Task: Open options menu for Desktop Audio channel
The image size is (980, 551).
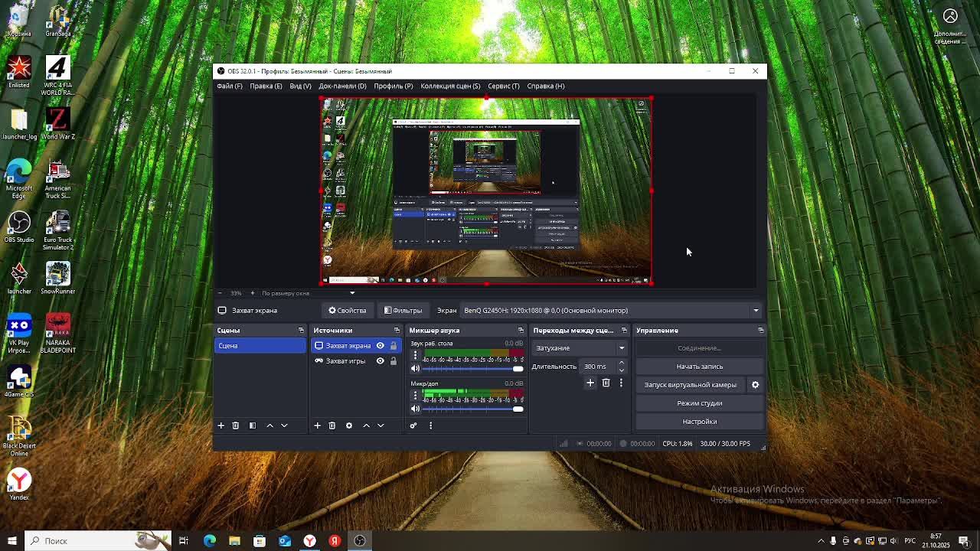Action: 415,355
